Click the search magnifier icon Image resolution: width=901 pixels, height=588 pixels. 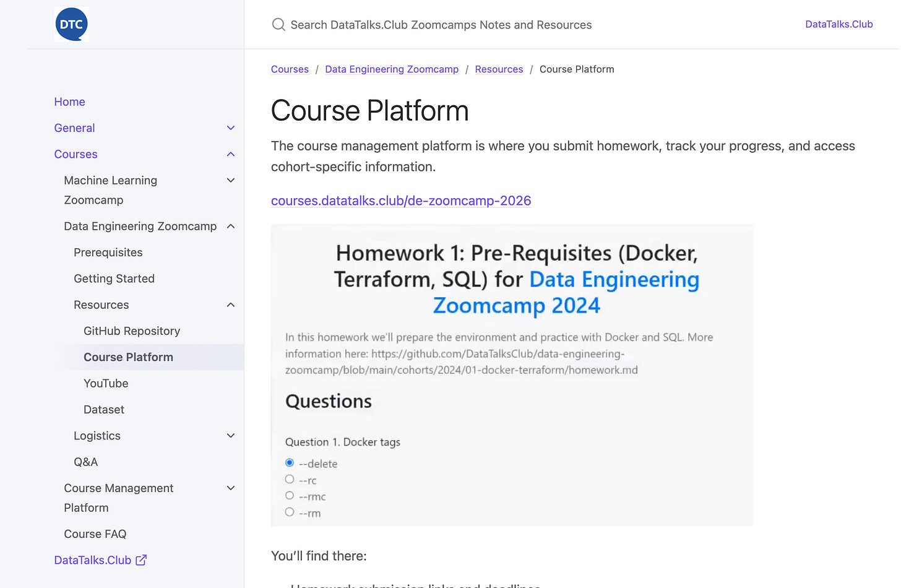[278, 25]
